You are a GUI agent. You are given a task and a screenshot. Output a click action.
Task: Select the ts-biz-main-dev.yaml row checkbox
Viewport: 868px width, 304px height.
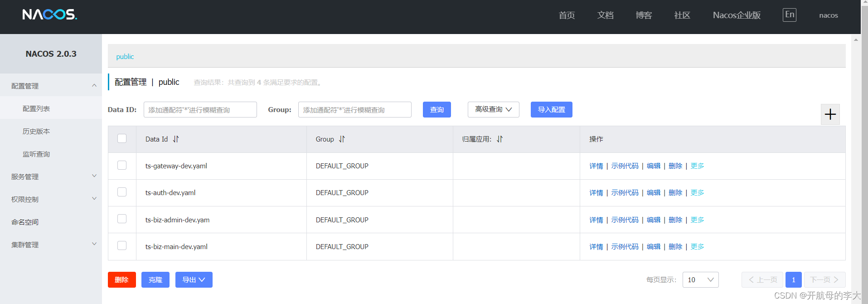click(122, 245)
